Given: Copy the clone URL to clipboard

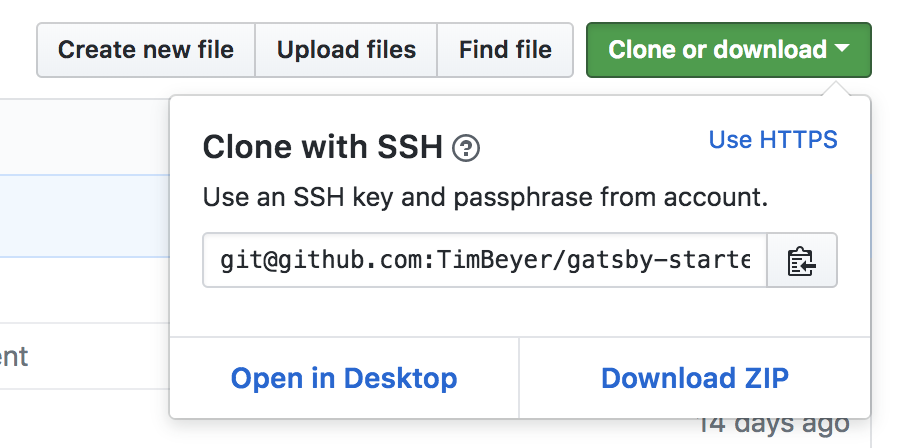Looking at the screenshot, I should (x=802, y=260).
